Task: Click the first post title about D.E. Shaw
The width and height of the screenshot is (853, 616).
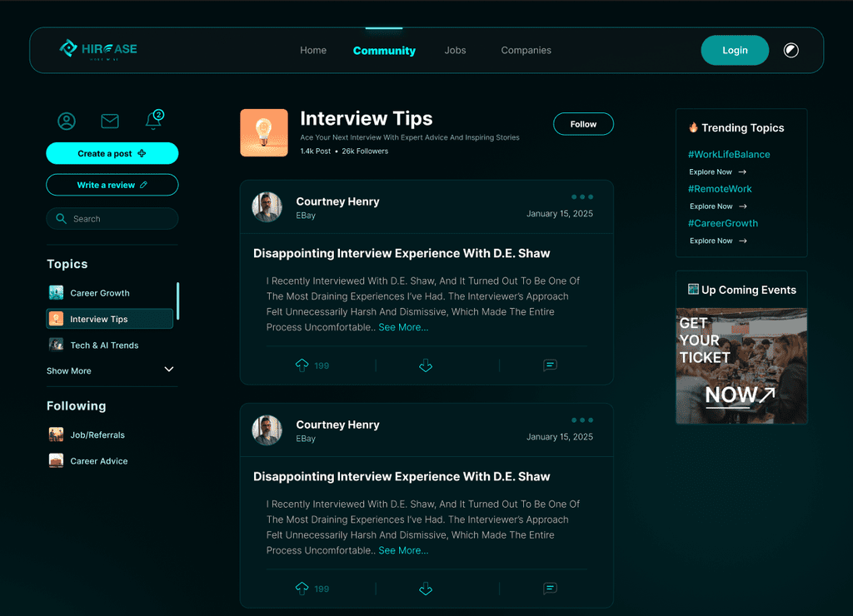Action: (402, 253)
